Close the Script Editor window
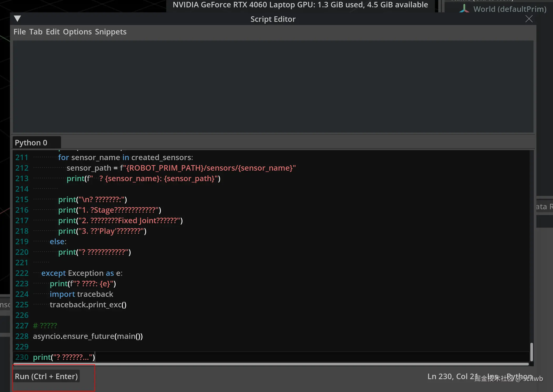The width and height of the screenshot is (553, 392). click(x=529, y=19)
